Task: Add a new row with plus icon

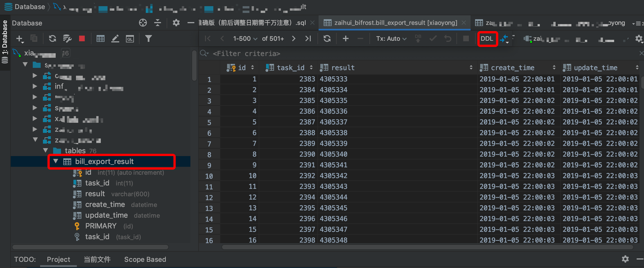Action: pyautogui.click(x=345, y=38)
